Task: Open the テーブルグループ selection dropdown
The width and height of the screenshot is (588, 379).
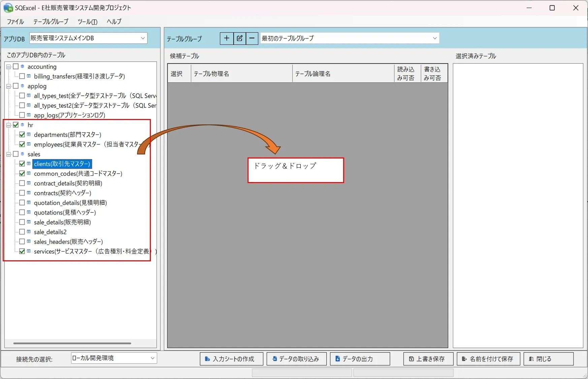Action: tap(350, 38)
